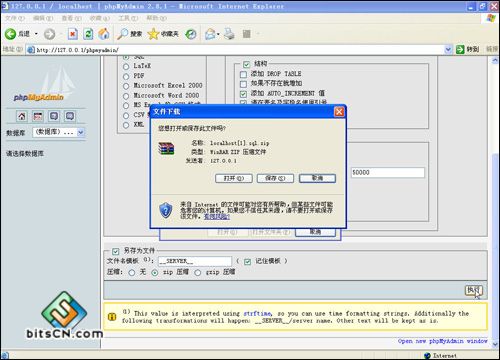Open the History toolbar icon
500x360 pixels.
pos(191,34)
